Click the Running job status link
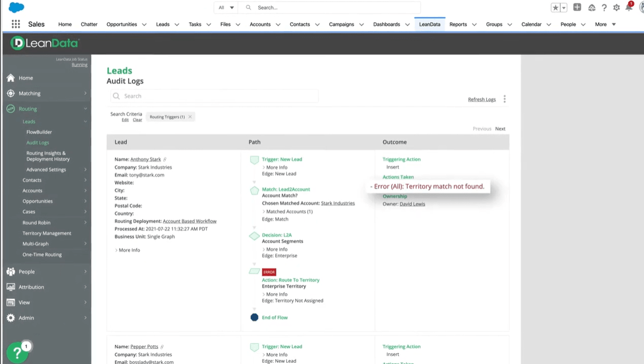 click(79, 65)
